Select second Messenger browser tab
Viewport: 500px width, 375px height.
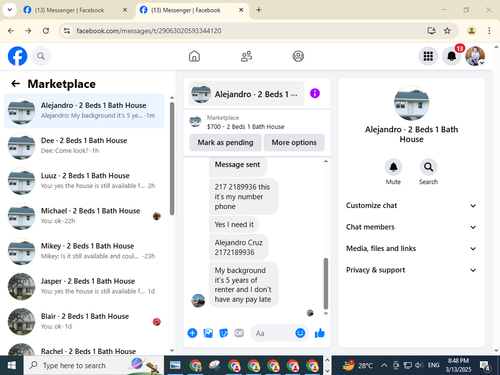pos(192,10)
